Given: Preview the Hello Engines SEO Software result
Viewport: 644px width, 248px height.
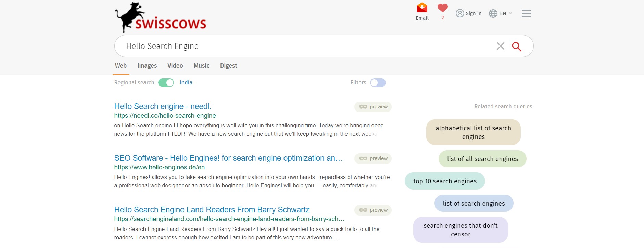Looking at the screenshot, I should tap(373, 158).
